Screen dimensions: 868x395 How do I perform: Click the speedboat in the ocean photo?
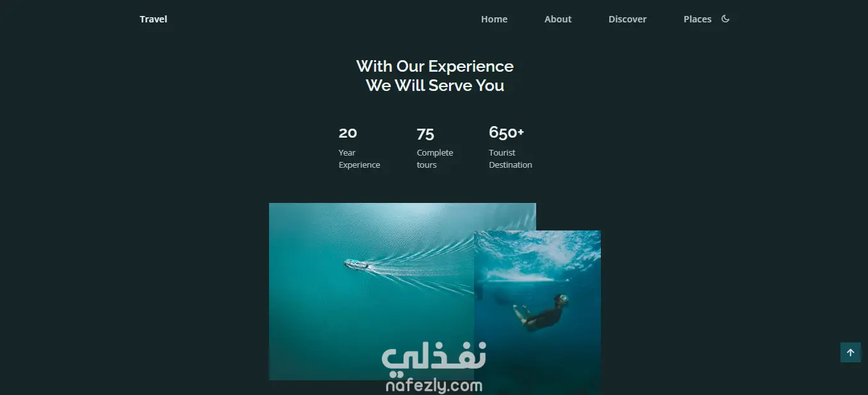click(356, 264)
